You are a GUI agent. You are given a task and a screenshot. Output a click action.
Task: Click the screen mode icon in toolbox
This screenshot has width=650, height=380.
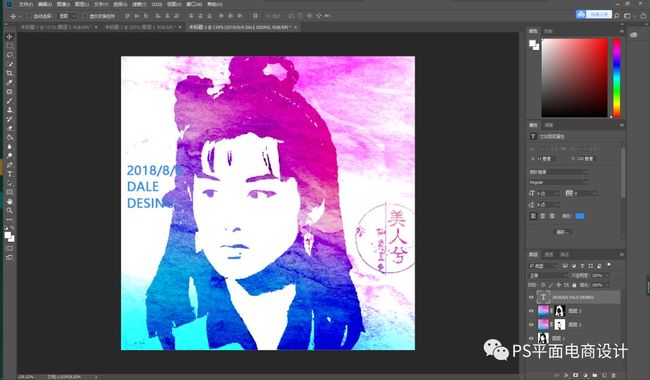point(9,257)
